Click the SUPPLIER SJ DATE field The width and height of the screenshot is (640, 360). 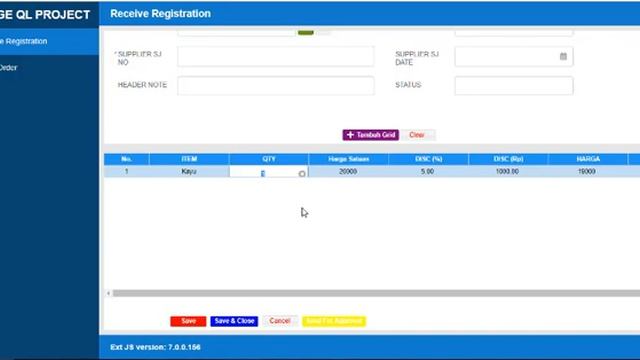[x=513, y=56]
